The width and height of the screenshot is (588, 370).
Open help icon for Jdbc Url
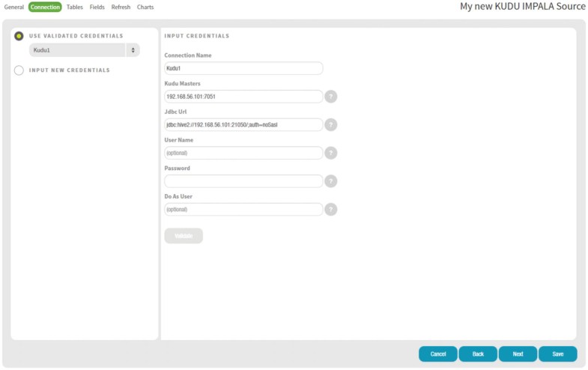coord(330,124)
